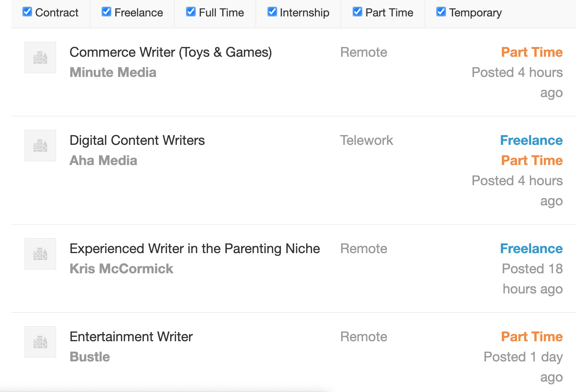The height and width of the screenshot is (392, 576).
Task: Uncheck the Contract job type checkbox
Action: click(27, 12)
